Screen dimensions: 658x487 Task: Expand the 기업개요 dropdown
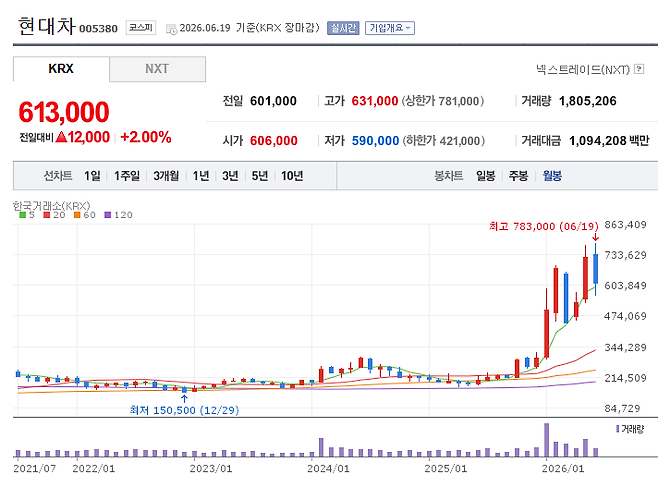click(390, 28)
